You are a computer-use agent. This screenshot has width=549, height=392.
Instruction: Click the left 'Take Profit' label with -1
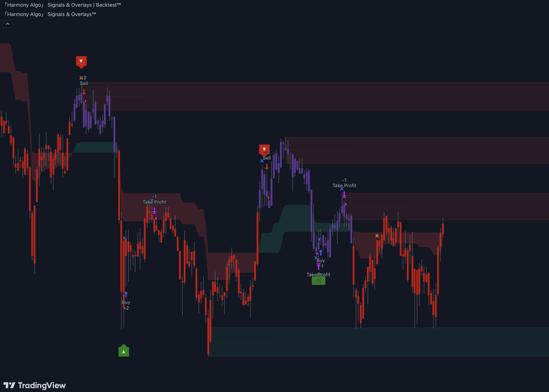(154, 202)
